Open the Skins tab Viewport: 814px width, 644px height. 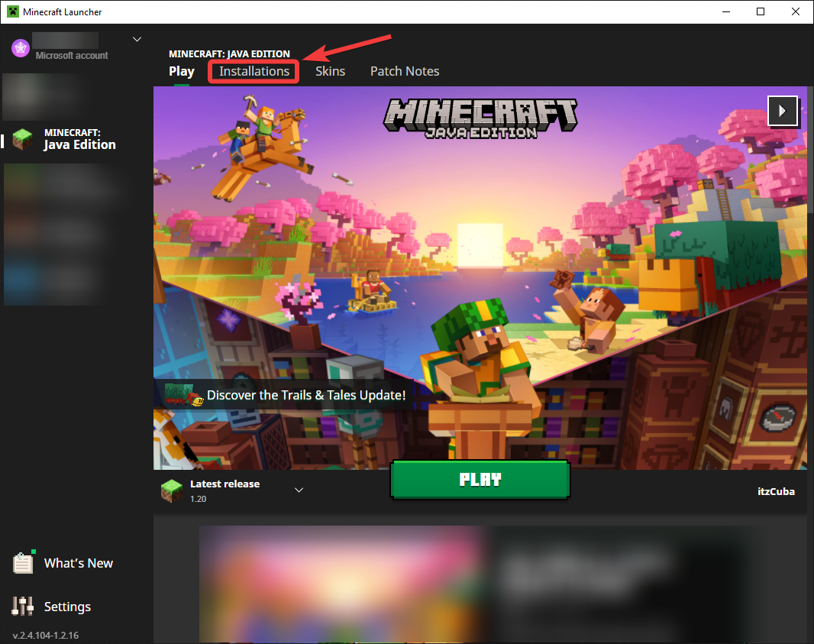coord(330,71)
